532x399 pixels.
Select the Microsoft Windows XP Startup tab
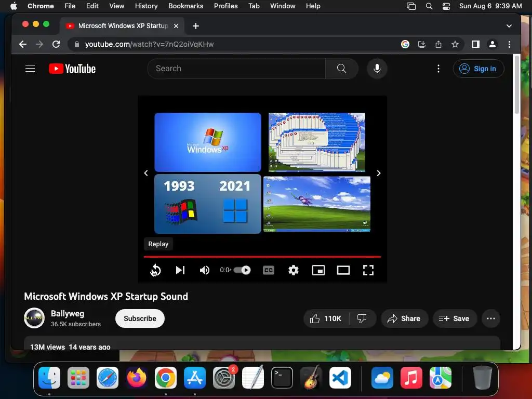click(x=122, y=26)
